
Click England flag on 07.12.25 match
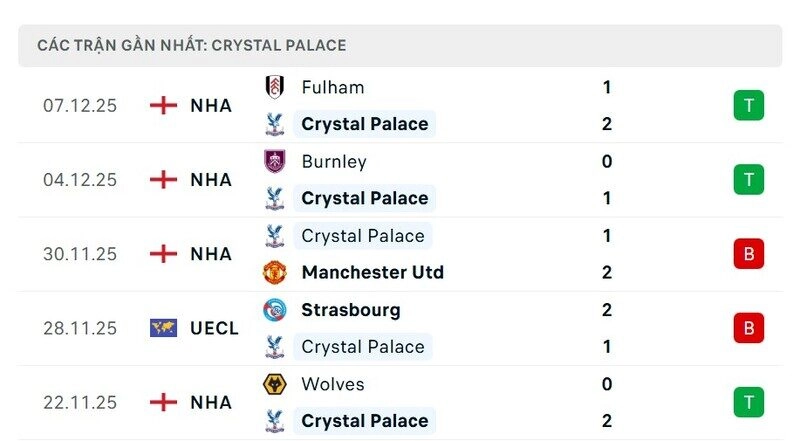pyautogui.click(x=163, y=105)
